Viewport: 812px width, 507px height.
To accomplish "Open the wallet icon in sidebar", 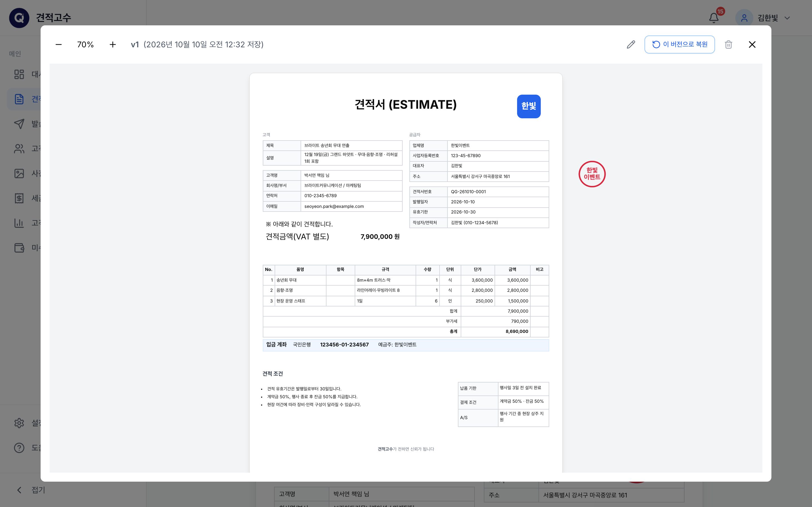I will coord(19,248).
